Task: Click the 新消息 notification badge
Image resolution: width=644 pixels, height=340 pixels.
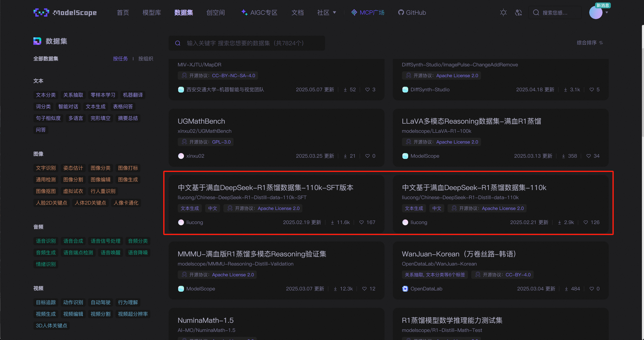Action: coord(602,6)
